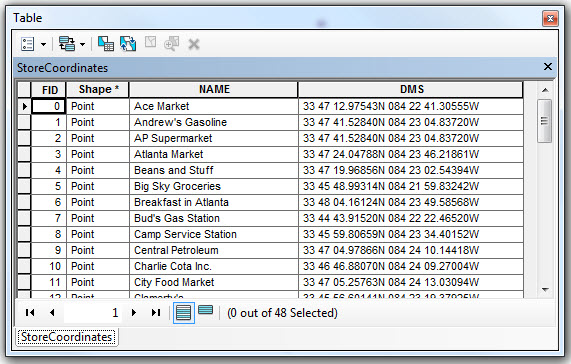Select the row header for Andrew's Gasoline
Image resolution: width=571 pixels, height=364 pixels.
24,122
